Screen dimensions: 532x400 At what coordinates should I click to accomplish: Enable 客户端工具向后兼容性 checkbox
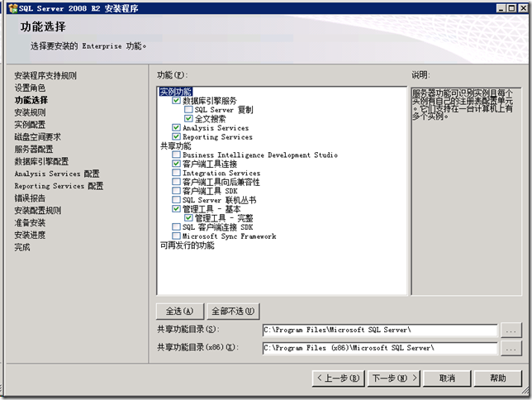pos(176,182)
